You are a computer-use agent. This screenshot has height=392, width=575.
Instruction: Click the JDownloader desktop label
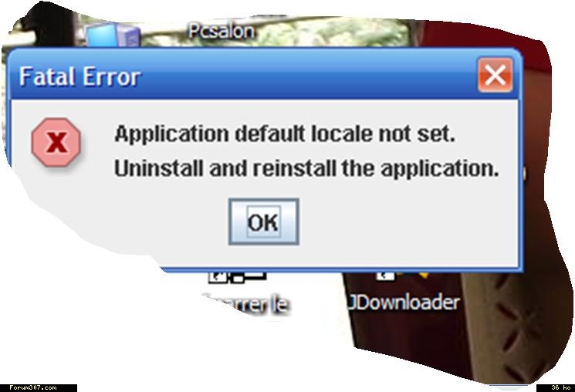coord(403,302)
